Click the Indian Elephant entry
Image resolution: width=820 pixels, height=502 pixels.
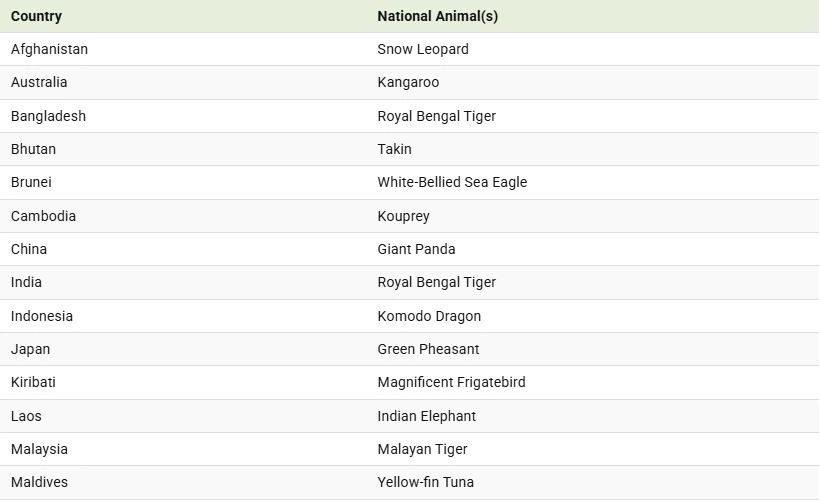pyautogui.click(x=426, y=416)
